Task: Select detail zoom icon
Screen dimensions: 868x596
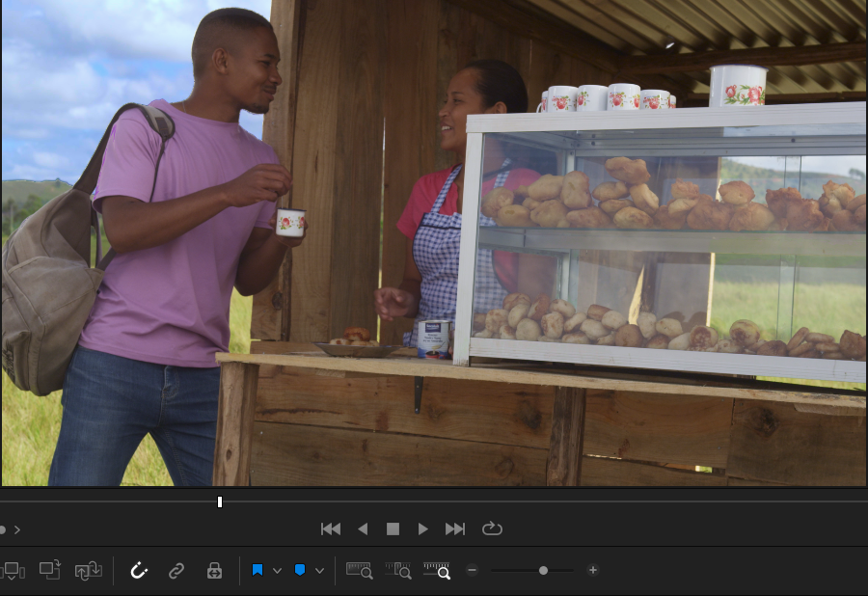Action: (398, 570)
